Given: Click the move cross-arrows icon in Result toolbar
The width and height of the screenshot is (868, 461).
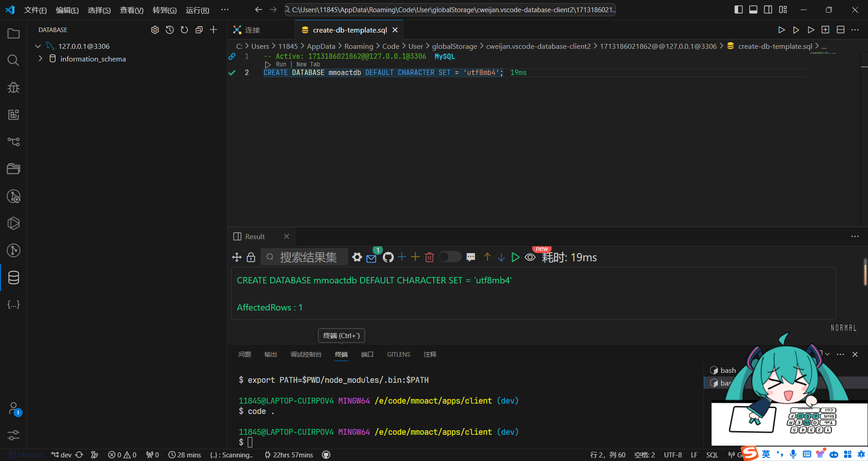Looking at the screenshot, I should tap(236, 257).
